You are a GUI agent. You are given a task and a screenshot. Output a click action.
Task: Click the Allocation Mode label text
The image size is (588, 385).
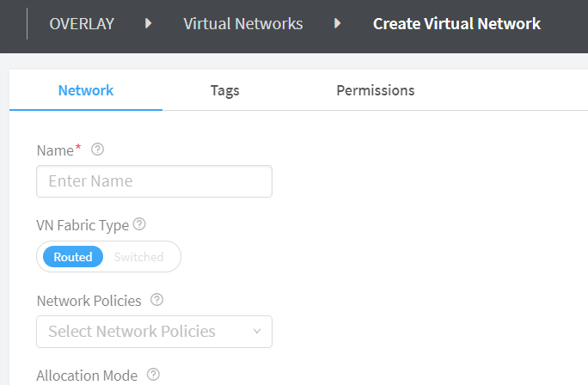coord(87,376)
